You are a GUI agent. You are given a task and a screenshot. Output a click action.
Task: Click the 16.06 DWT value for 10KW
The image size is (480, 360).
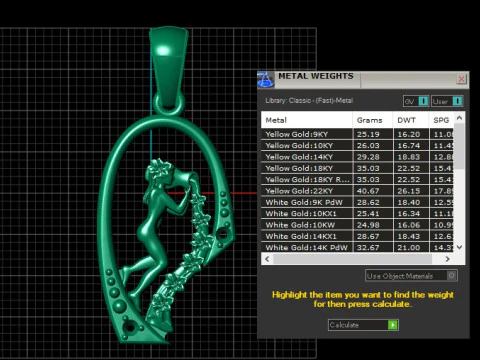pyautogui.click(x=409, y=225)
